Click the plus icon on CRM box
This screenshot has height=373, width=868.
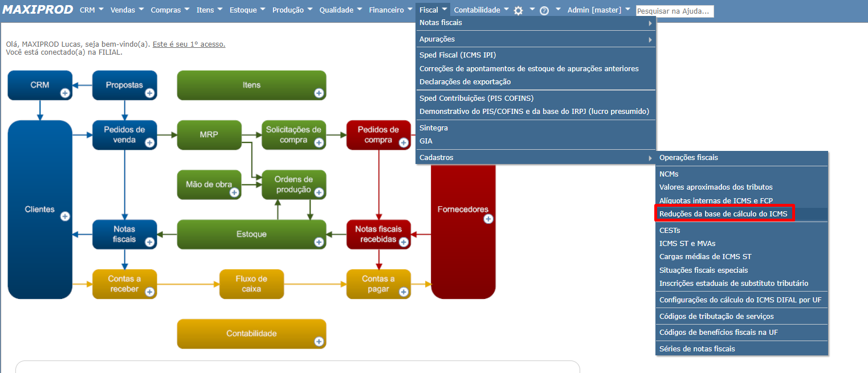pos(65,93)
